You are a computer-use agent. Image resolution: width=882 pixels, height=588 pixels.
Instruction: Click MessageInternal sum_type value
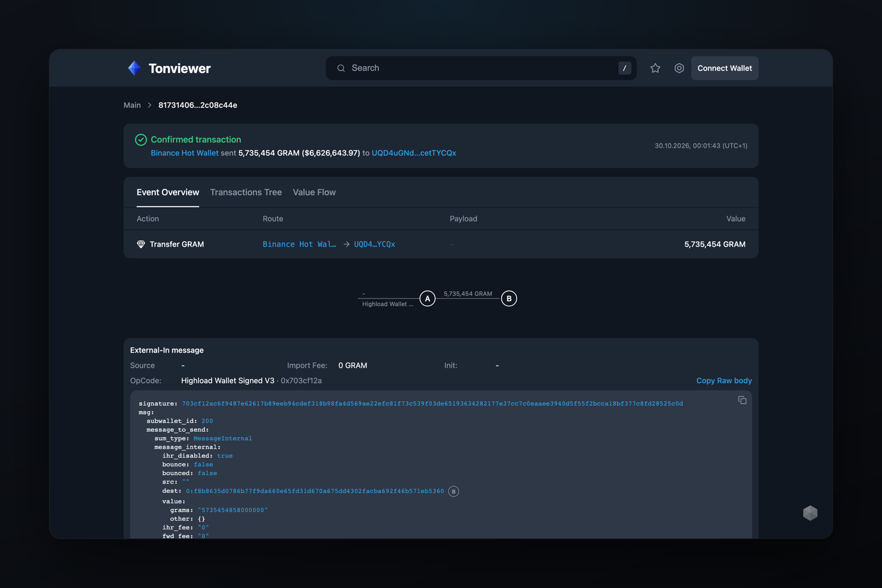(x=223, y=438)
